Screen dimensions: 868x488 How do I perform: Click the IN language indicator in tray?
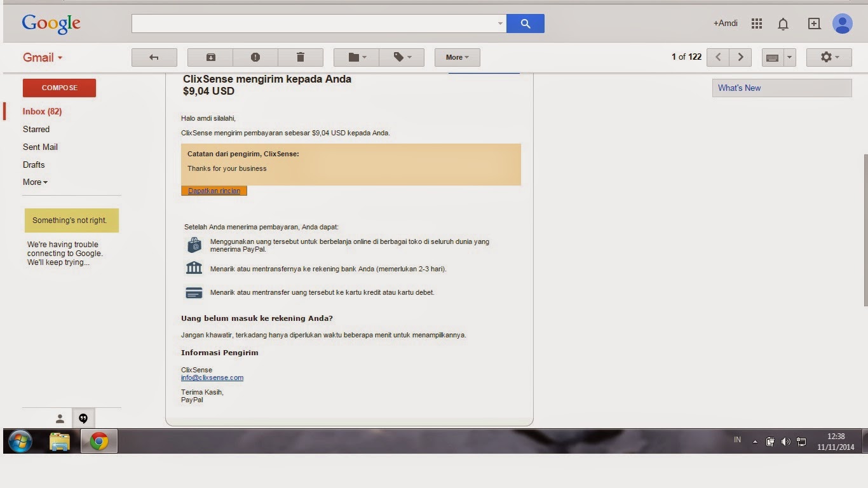point(737,440)
